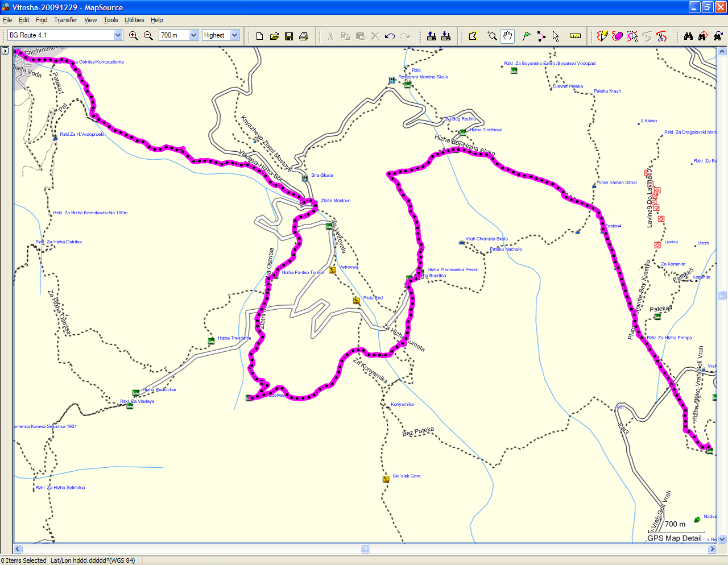The width and height of the screenshot is (728, 565).
Task: Click the horizontal scrollbar right arrow
Action: 712,549
